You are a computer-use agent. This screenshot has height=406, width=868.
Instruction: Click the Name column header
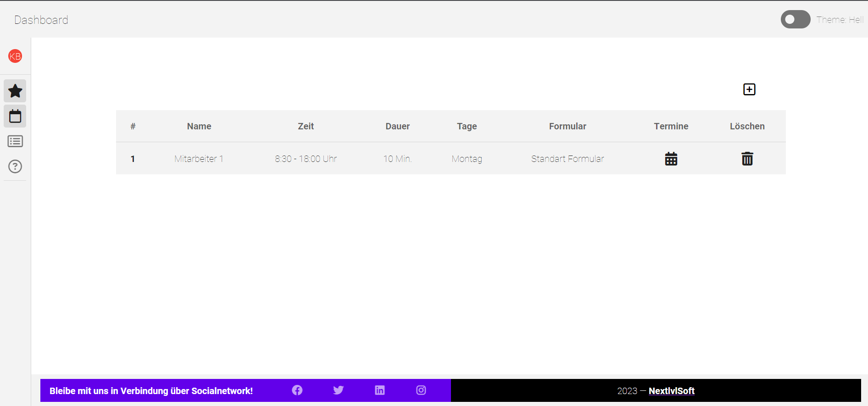click(x=199, y=126)
